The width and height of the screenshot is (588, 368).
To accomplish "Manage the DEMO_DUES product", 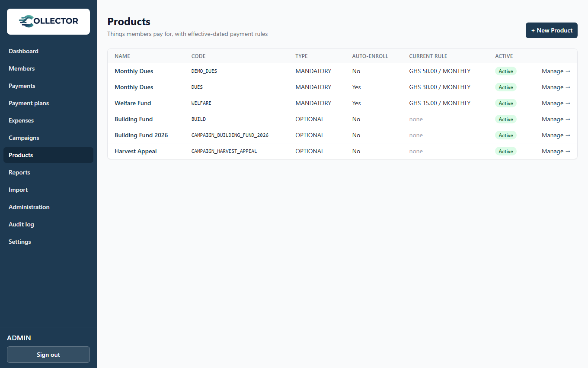I will point(556,71).
